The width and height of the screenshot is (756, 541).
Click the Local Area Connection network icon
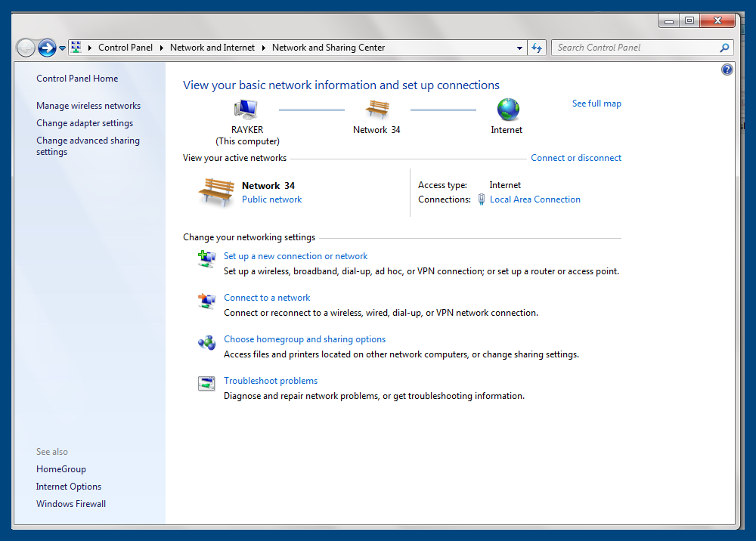click(x=482, y=199)
